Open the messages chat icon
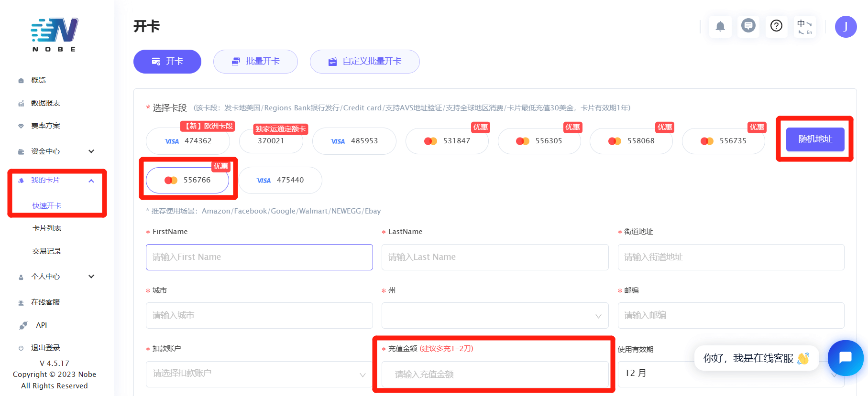The width and height of the screenshot is (868, 396). pyautogui.click(x=748, y=25)
